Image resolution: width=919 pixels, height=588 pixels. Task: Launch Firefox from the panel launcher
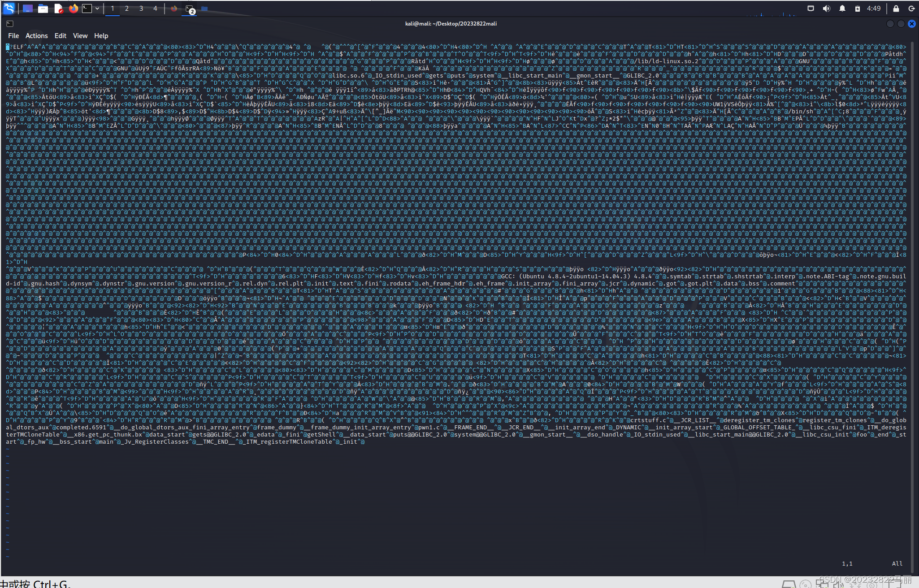point(73,8)
